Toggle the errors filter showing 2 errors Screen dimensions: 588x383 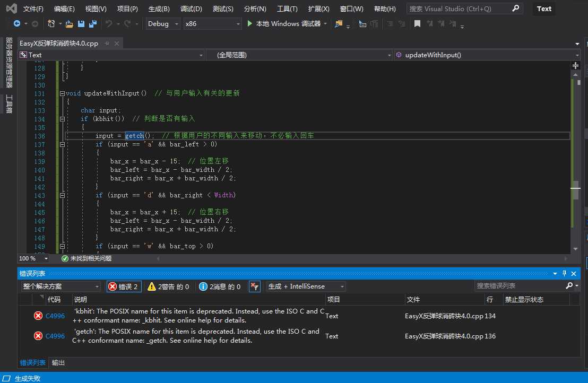(124, 286)
